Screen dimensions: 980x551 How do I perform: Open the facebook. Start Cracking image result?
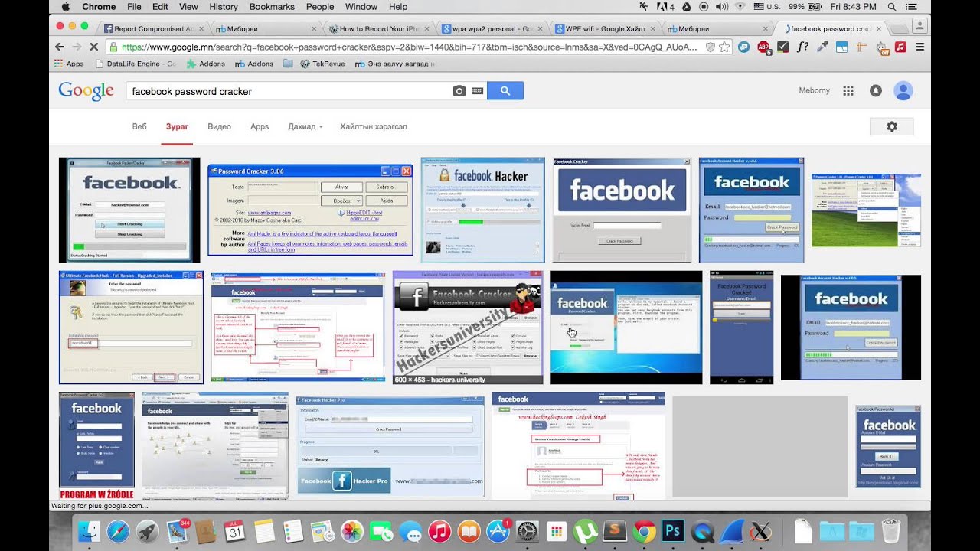click(129, 210)
